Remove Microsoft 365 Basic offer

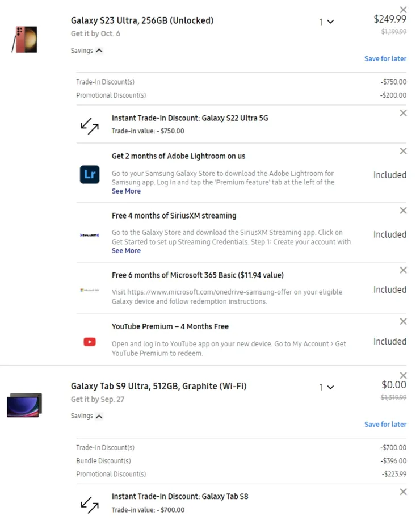click(403, 270)
